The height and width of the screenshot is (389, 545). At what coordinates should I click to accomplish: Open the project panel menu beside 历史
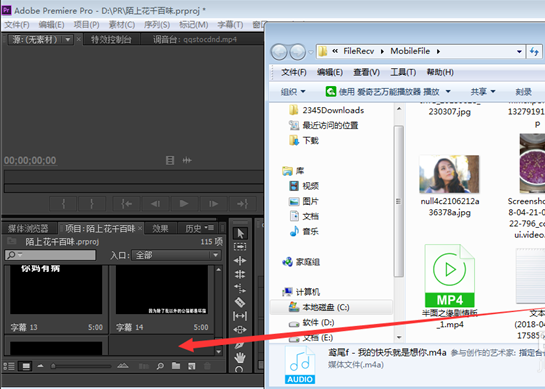[210, 228]
